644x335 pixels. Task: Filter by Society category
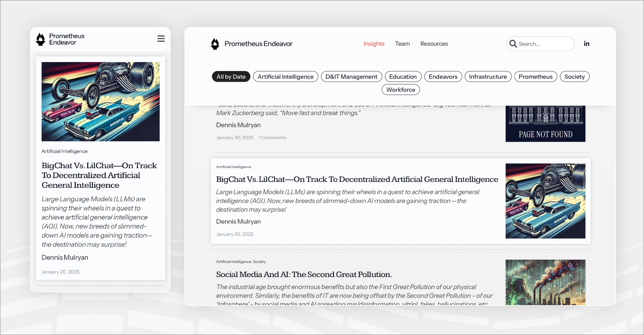[x=575, y=76]
